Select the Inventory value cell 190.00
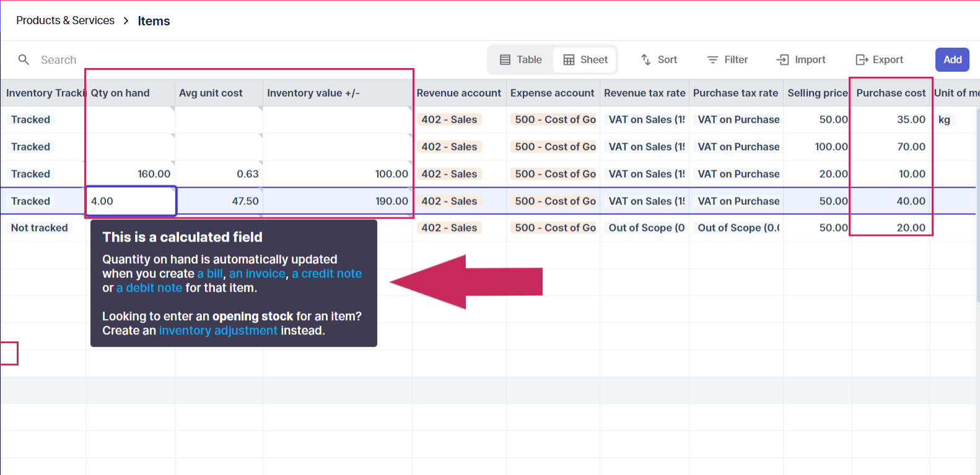The height and width of the screenshot is (475, 980). click(x=338, y=201)
